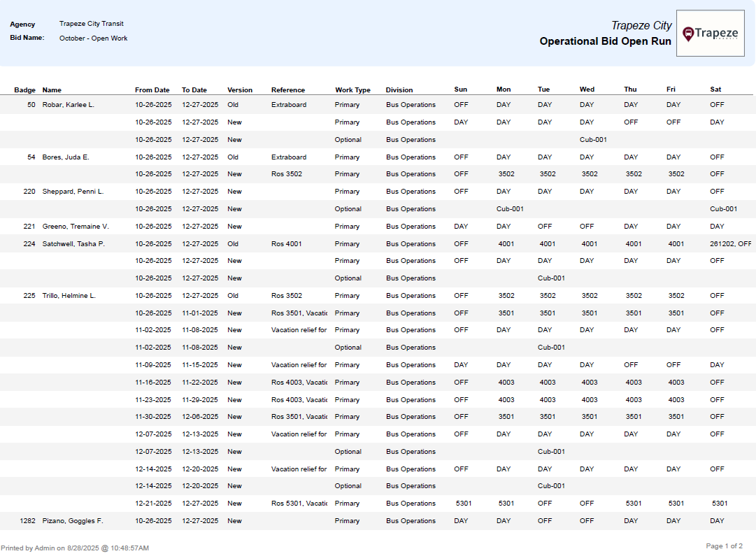Click the Operational Bid Open Run title
The image size is (756, 556).
(x=605, y=41)
